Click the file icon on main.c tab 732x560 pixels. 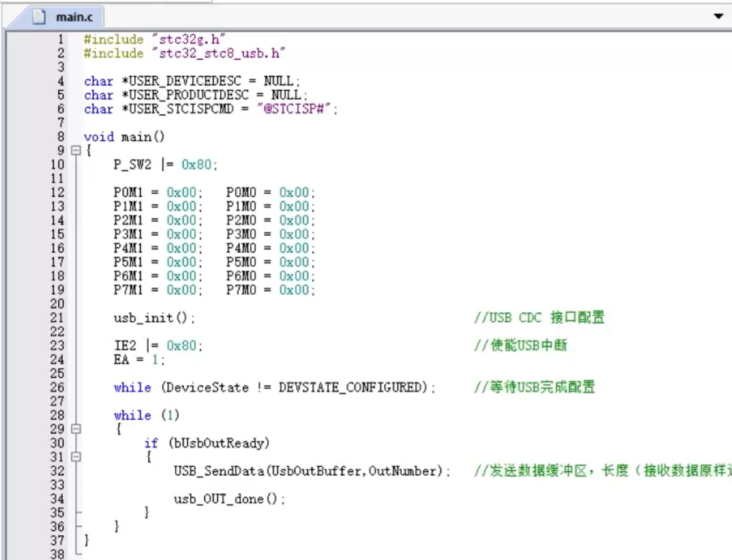tap(39, 17)
